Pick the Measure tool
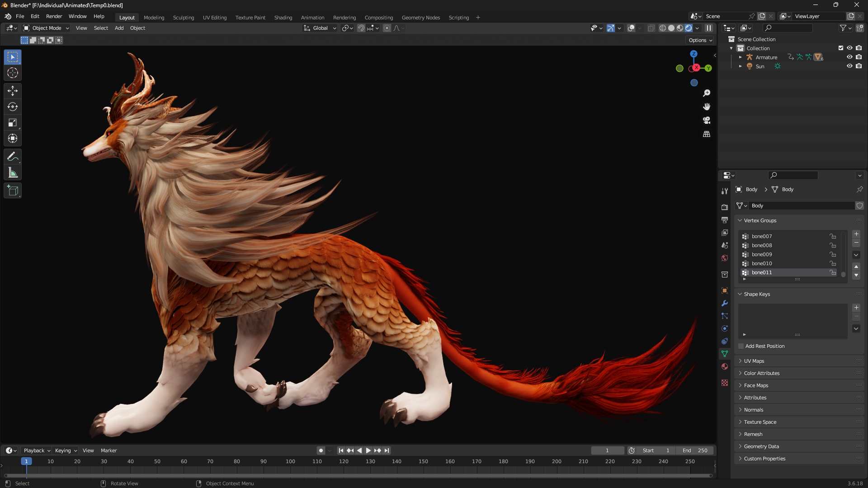 pyautogui.click(x=13, y=173)
